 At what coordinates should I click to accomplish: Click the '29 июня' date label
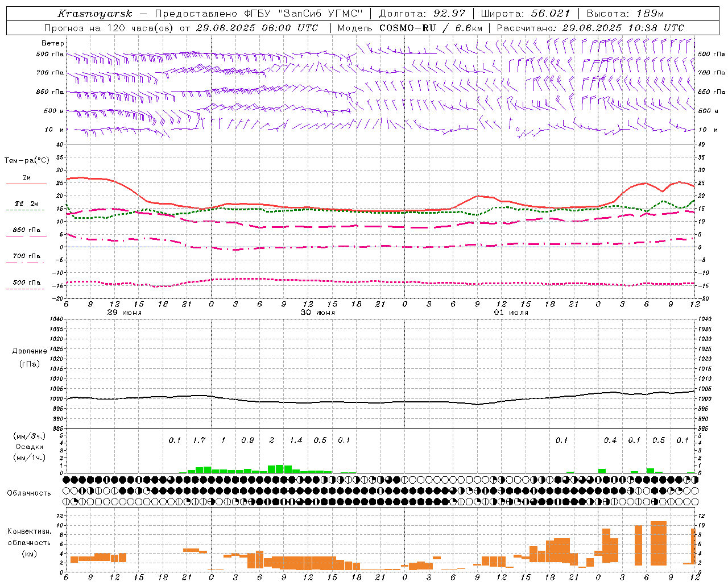pyautogui.click(x=125, y=313)
